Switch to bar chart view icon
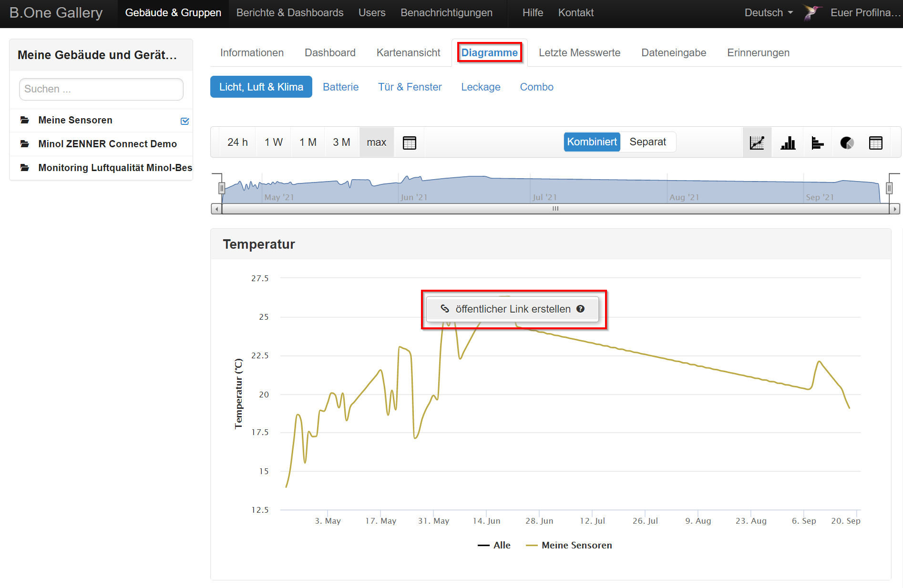 pyautogui.click(x=788, y=142)
